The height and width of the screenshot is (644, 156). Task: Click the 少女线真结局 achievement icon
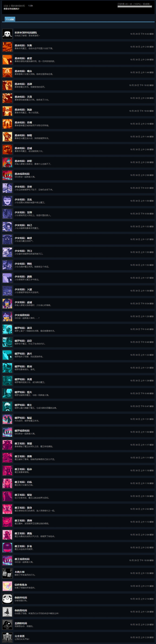[x=7, y=316]
